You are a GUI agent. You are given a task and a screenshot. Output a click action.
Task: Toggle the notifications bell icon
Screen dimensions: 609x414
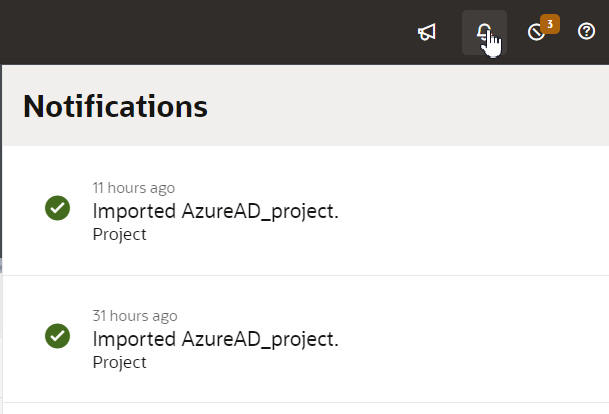484,33
